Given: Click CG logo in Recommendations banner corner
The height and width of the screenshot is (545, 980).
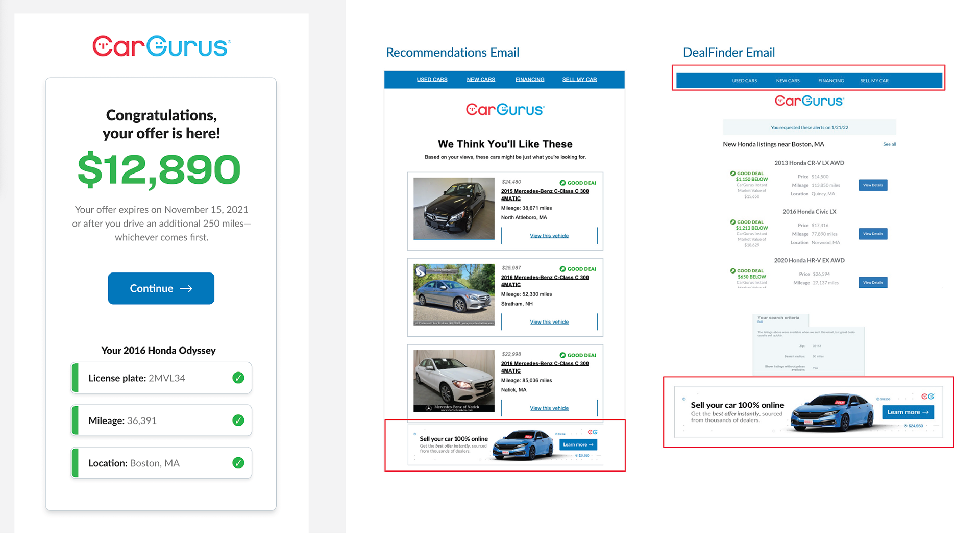Looking at the screenshot, I should 593,432.
